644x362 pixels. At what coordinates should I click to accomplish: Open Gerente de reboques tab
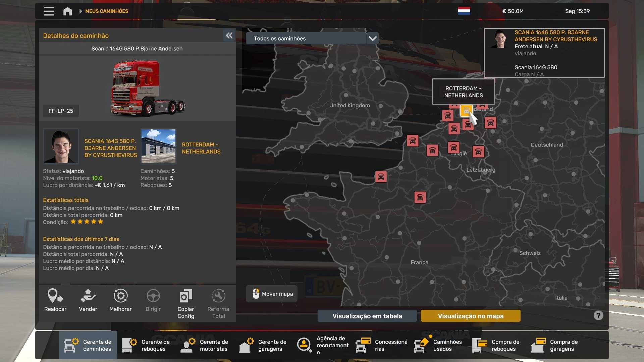tap(146, 345)
